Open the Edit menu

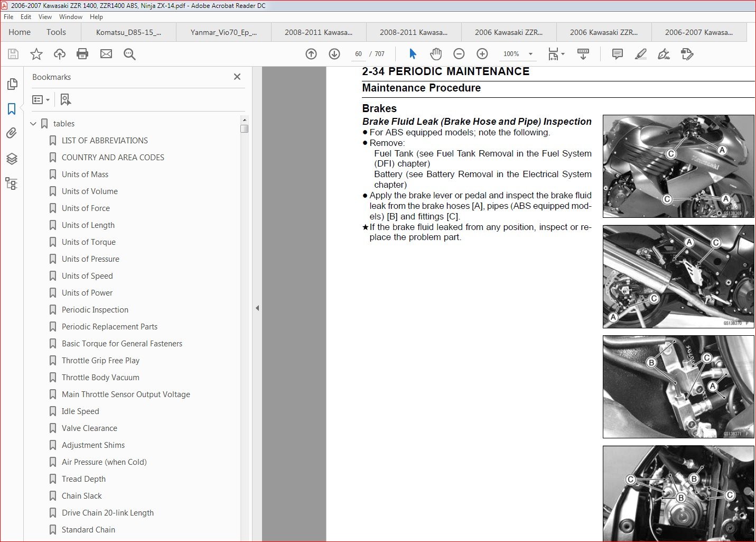26,17
